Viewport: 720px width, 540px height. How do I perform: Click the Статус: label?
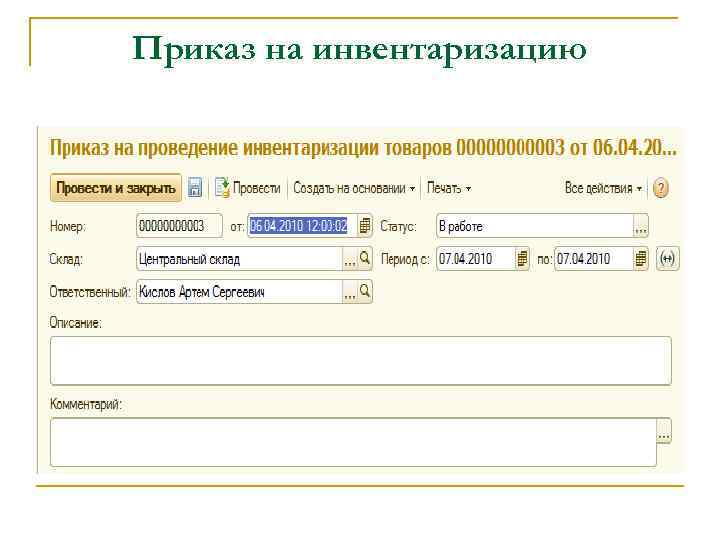click(398, 226)
